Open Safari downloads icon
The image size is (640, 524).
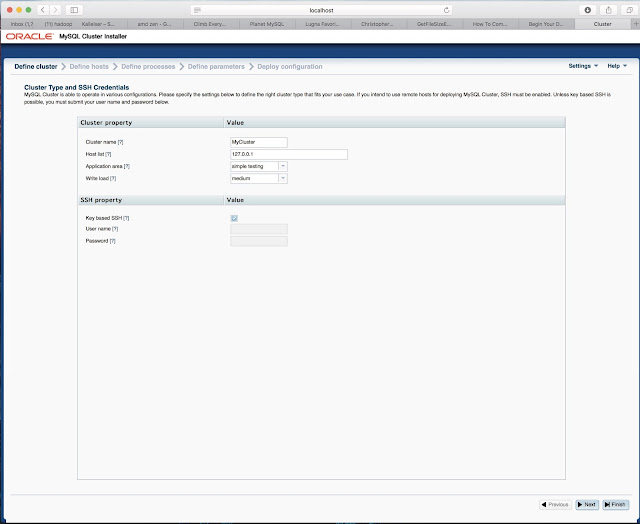pyautogui.click(x=588, y=10)
